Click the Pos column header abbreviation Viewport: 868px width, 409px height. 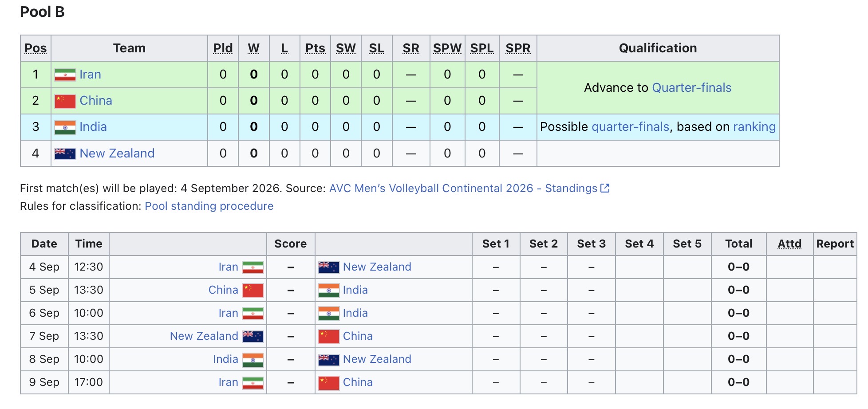click(36, 48)
